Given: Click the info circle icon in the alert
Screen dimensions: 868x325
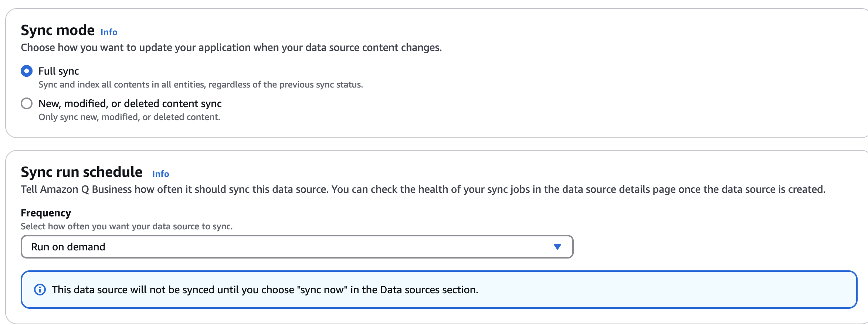Looking at the screenshot, I should pos(40,290).
